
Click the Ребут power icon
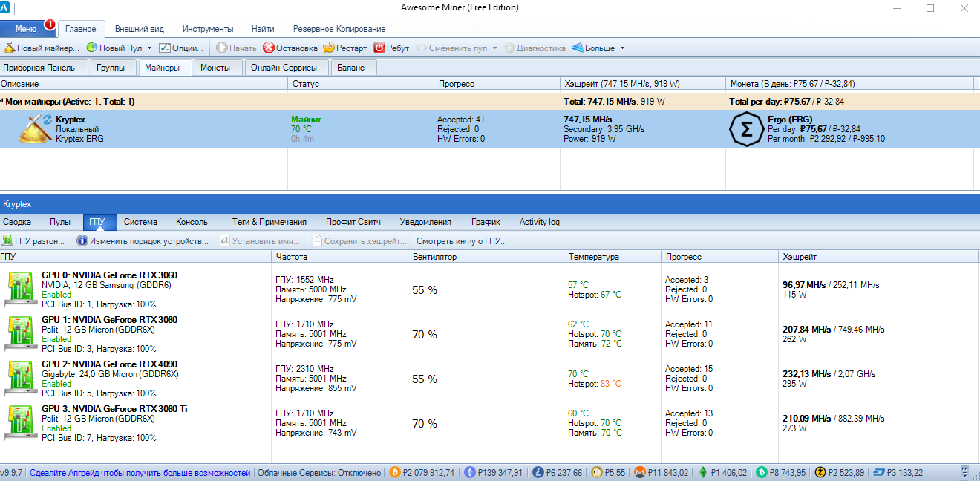click(379, 48)
